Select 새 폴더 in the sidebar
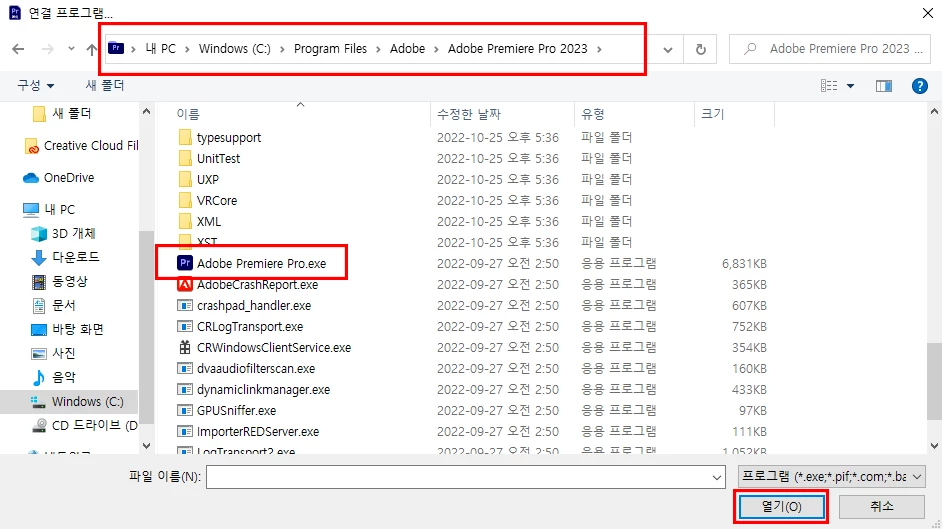942x529 pixels. tap(62, 113)
